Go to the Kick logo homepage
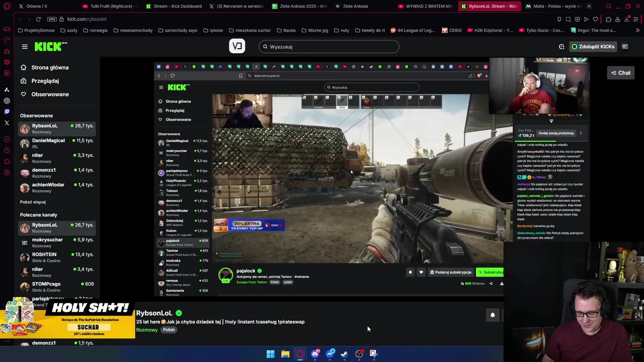Image resolution: width=644 pixels, height=362 pixels. coord(51,47)
